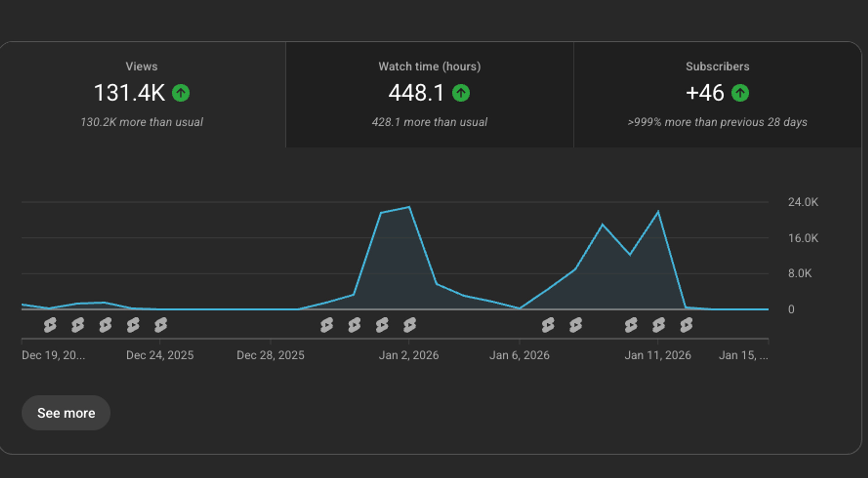
Task: Open the Subscribers metric tab
Action: pos(717,95)
